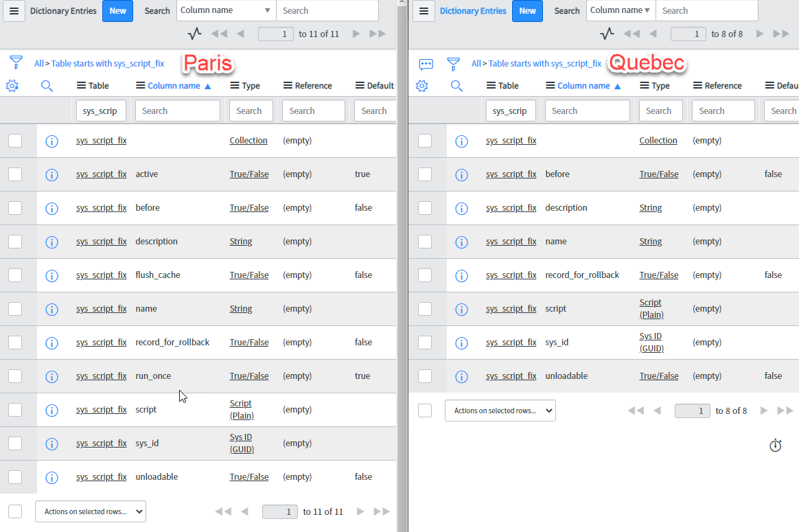
Task: Click New button in Quebec panel
Action: point(527,11)
